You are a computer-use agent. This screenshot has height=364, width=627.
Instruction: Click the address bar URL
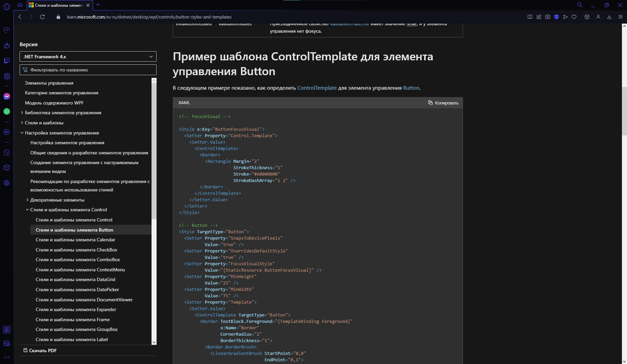click(x=149, y=17)
